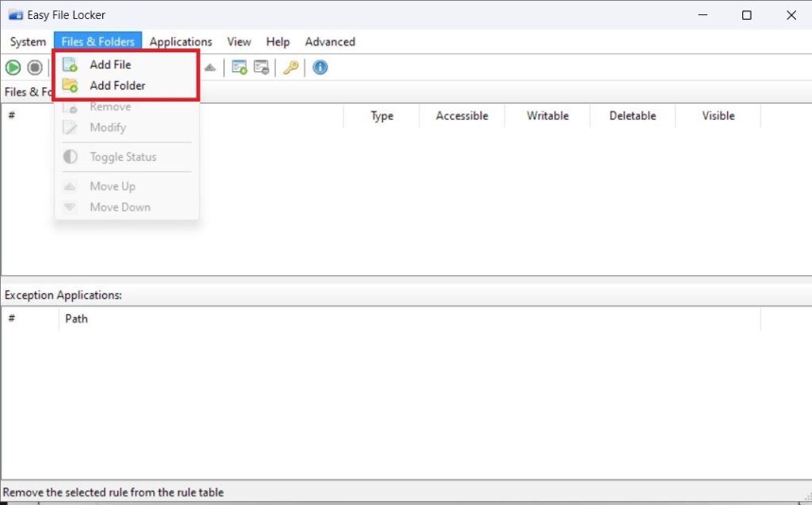
Task: Choose Add Folder in the dropdown menu
Action: click(117, 86)
